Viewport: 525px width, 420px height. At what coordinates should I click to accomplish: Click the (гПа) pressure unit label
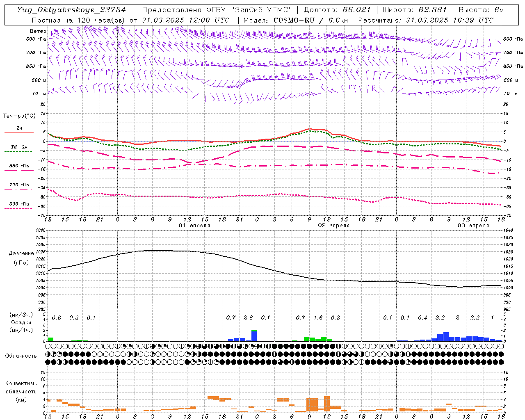click(21, 263)
